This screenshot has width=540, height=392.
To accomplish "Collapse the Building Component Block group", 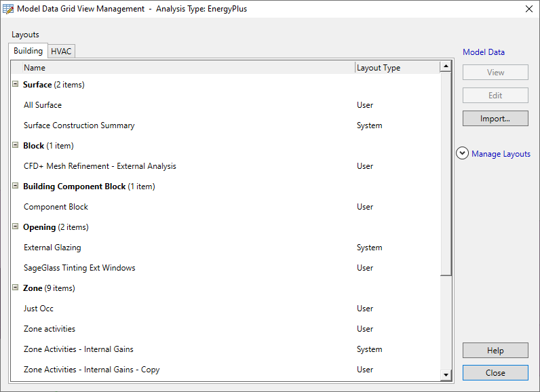I will click(16, 187).
